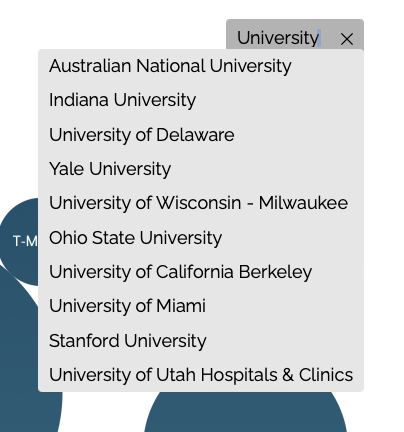Select the suggestion containing Hospitals
Screen dimensions: 404x432
coord(201,375)
